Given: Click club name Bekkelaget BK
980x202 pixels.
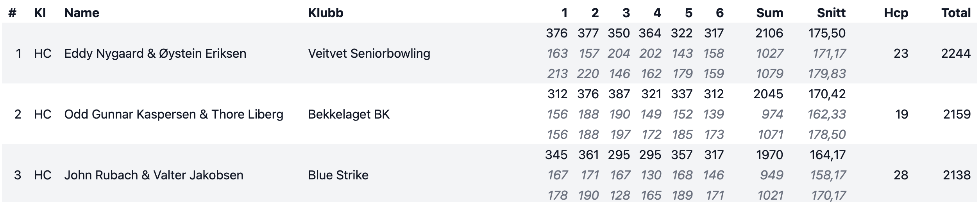Looking at the screenshot, I should [349, 114].
